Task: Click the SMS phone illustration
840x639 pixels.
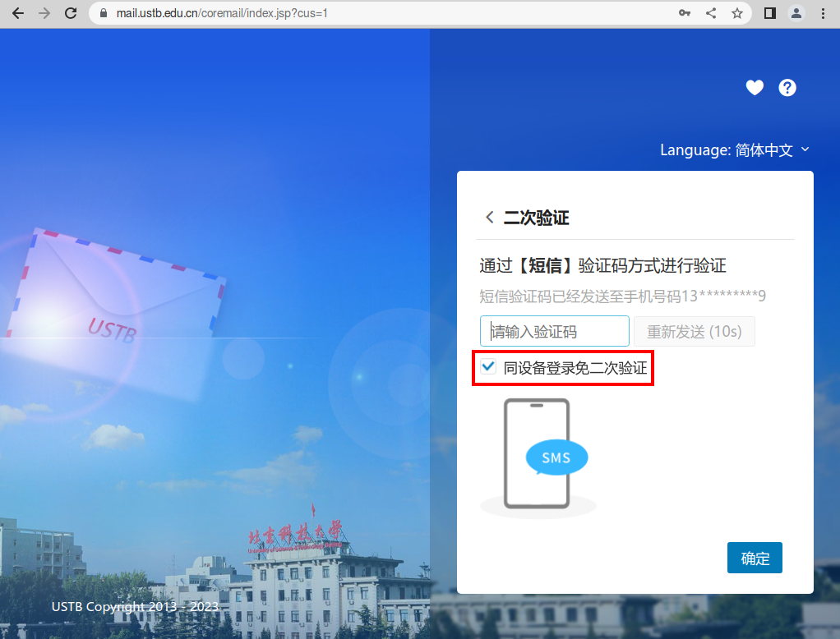Action: tap(538, 457)
